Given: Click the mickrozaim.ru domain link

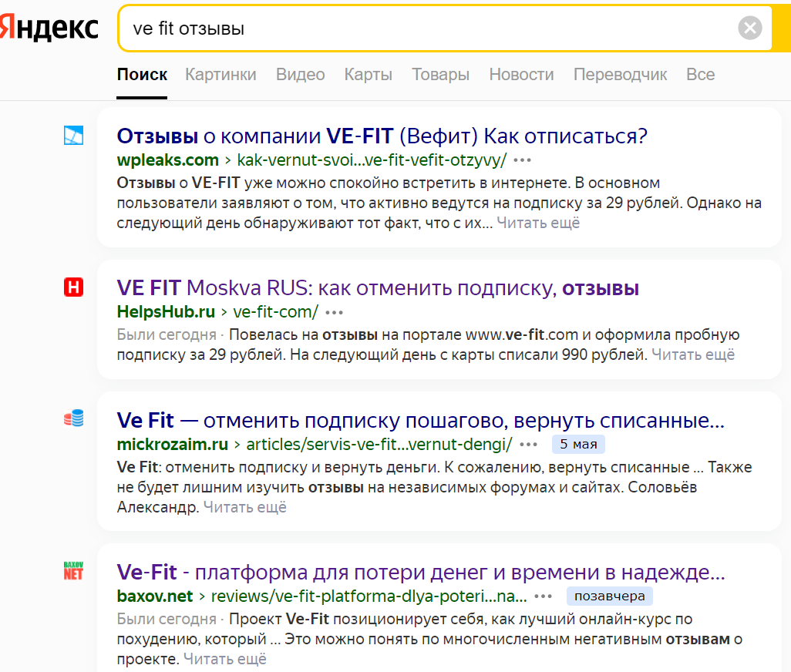Looking at the screenshot, I should point(173,445).
